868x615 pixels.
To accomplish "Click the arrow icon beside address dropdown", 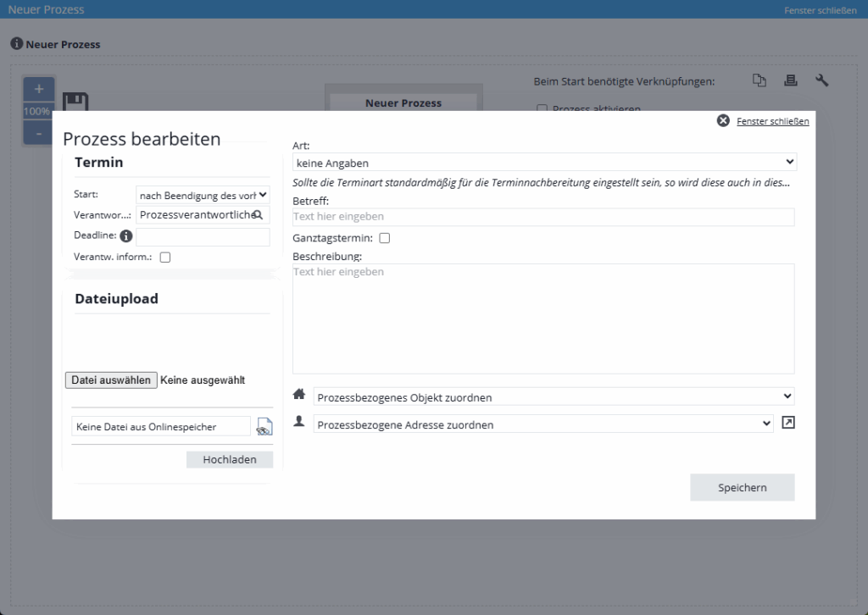I will click(x=788, y=424).
